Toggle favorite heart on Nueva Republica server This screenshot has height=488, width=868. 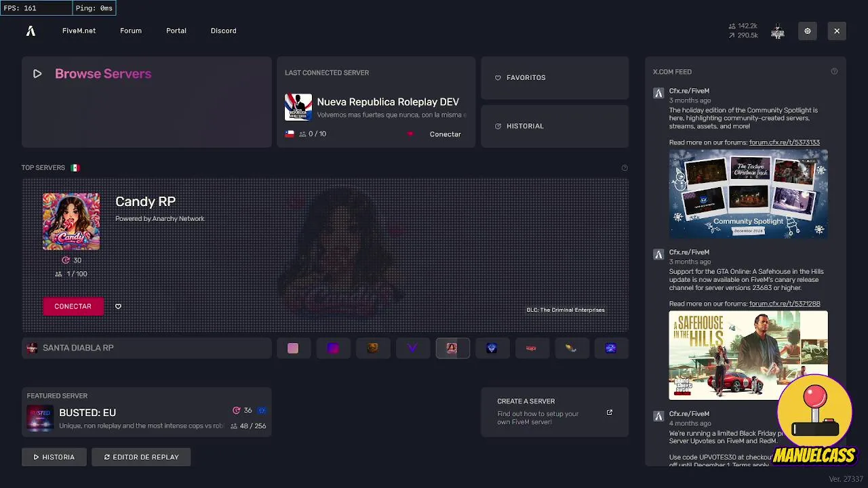(410, 134)
